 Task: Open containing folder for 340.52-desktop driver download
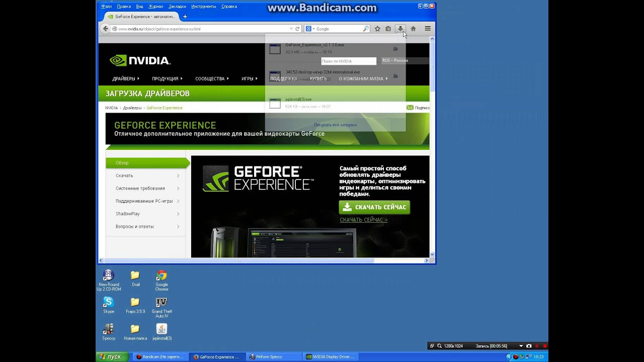click(395, 76)
